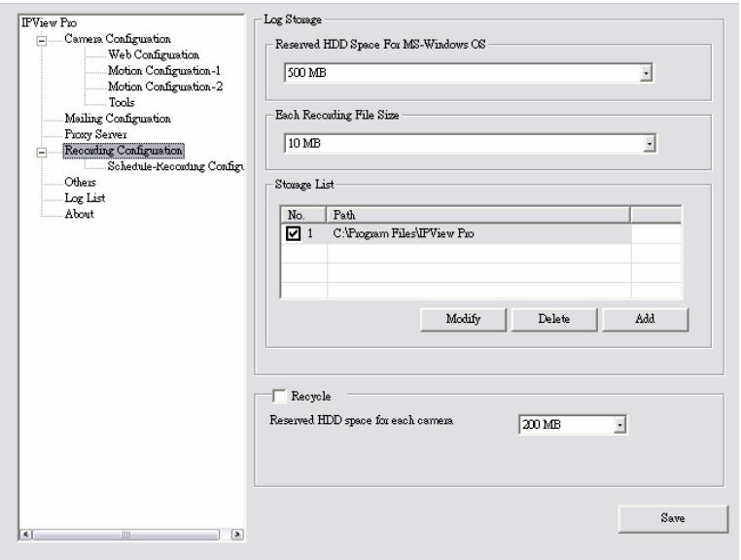The image size is (741, 560).
Task: Select Motion Configuration-1 tree item
Action: coord(164,71)
